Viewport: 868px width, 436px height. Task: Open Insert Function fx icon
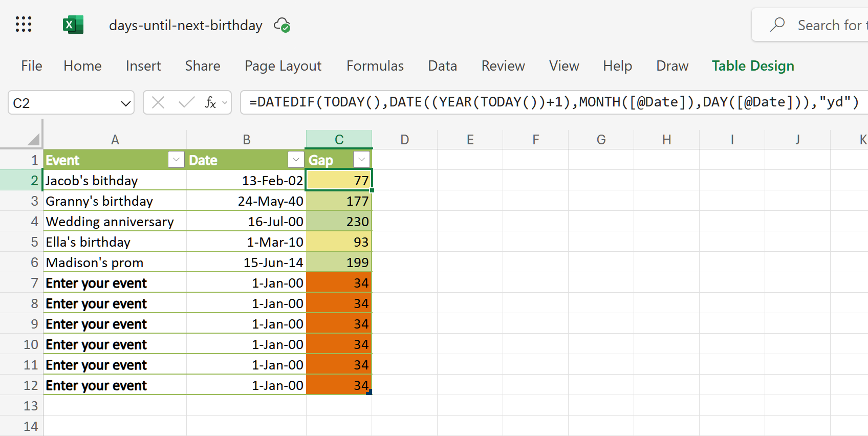coord(210,103)
